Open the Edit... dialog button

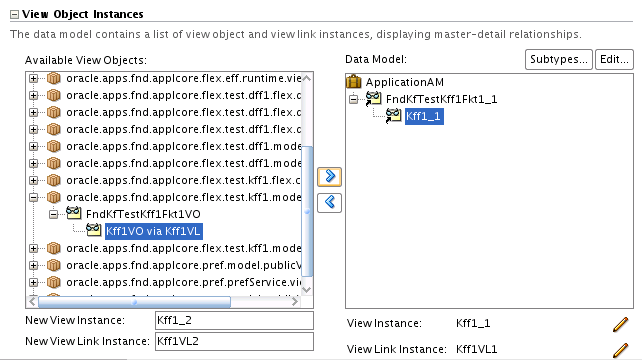614,59
